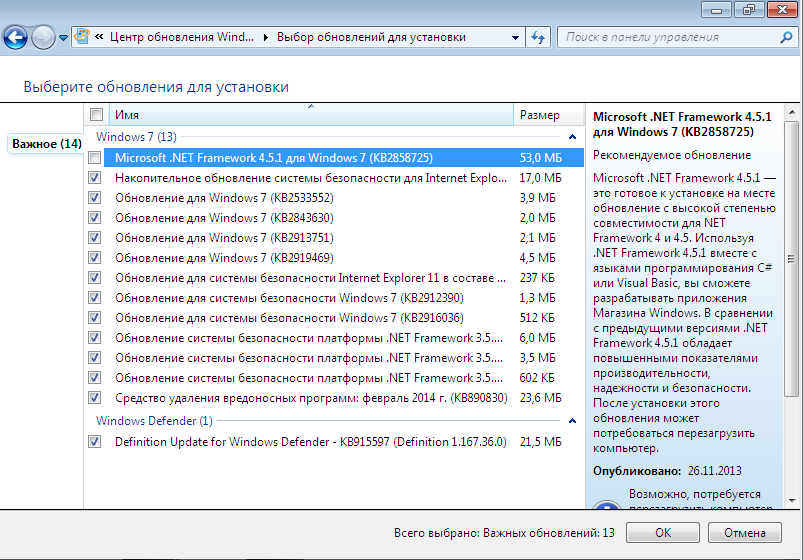Select row "Обновление для Windows 7 (KB2843630)"
Image resolution: width=803 pixels, height=560 pixels.
(x=344, y=218)
